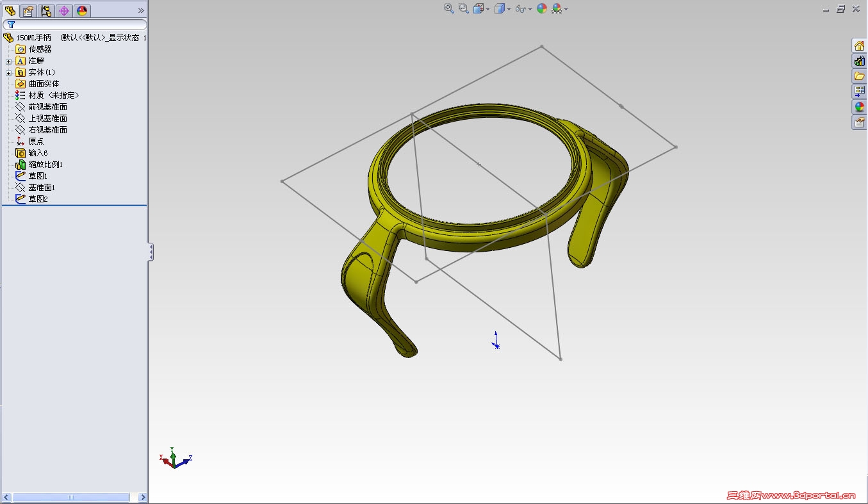Click the tree scrollbar left arrow
The height and width of the screenshot is (504, 868).
pyautogui.click(x=6, y=498)
